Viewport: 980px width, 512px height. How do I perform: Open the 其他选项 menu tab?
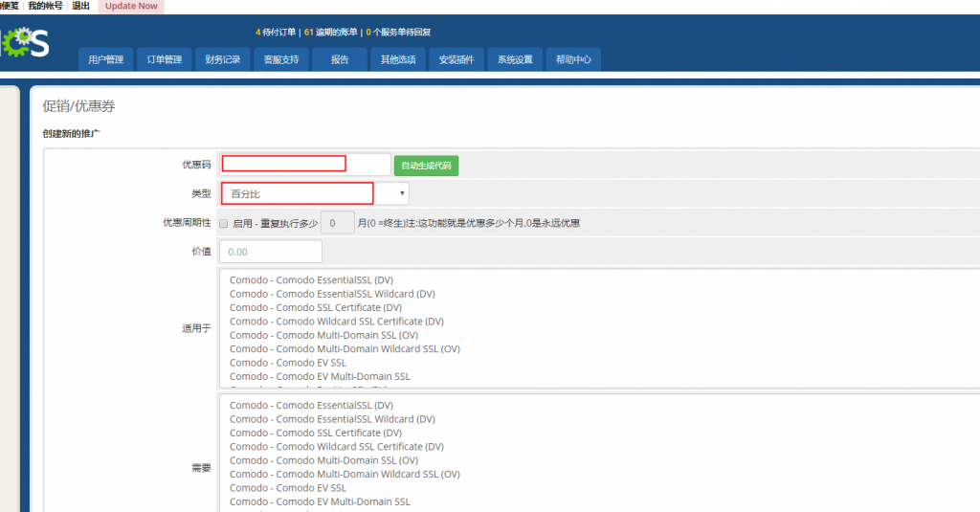tap(398, 59)
